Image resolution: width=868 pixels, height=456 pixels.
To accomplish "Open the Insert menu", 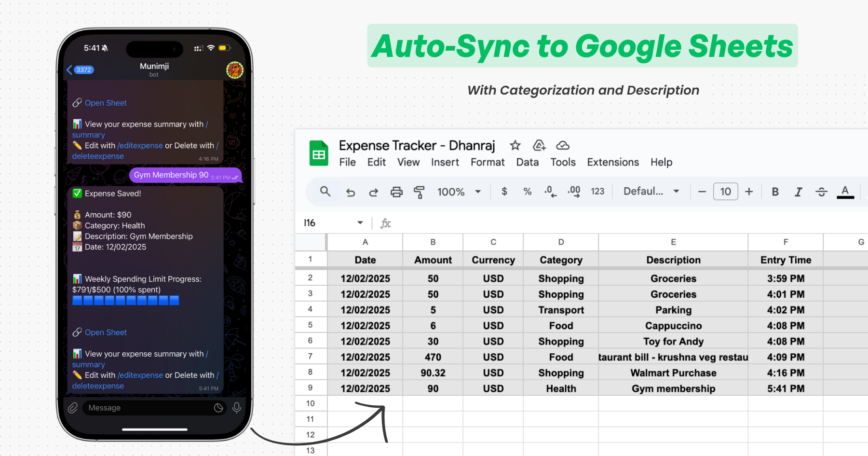I will point(445,162).
